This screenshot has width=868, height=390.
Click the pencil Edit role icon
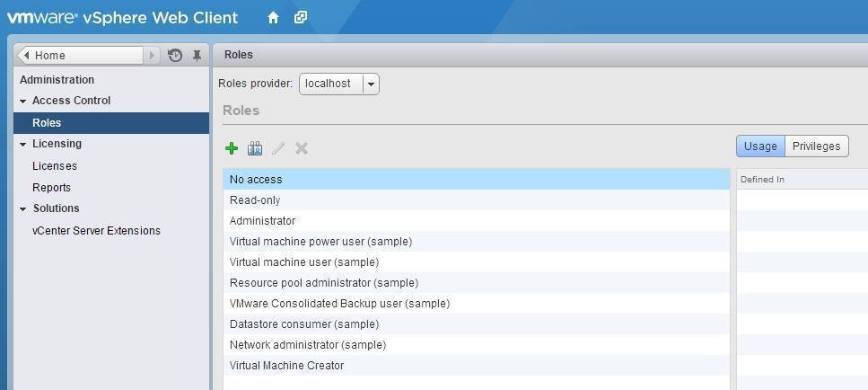[x=278, y=148]
